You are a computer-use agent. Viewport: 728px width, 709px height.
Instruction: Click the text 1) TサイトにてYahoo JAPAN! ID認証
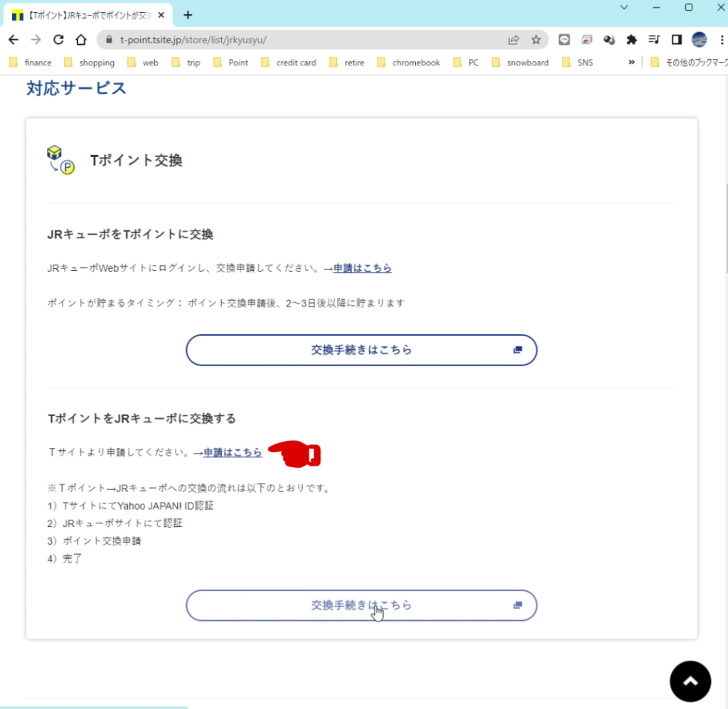tap(131, 506)
